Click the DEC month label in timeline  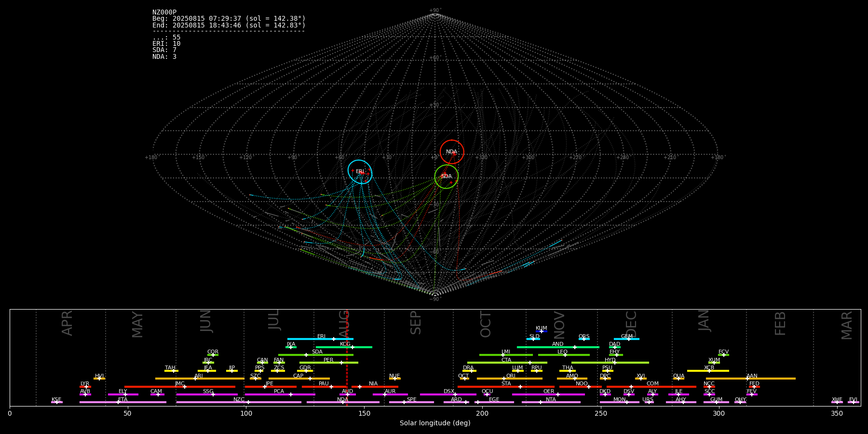[631, 324]
